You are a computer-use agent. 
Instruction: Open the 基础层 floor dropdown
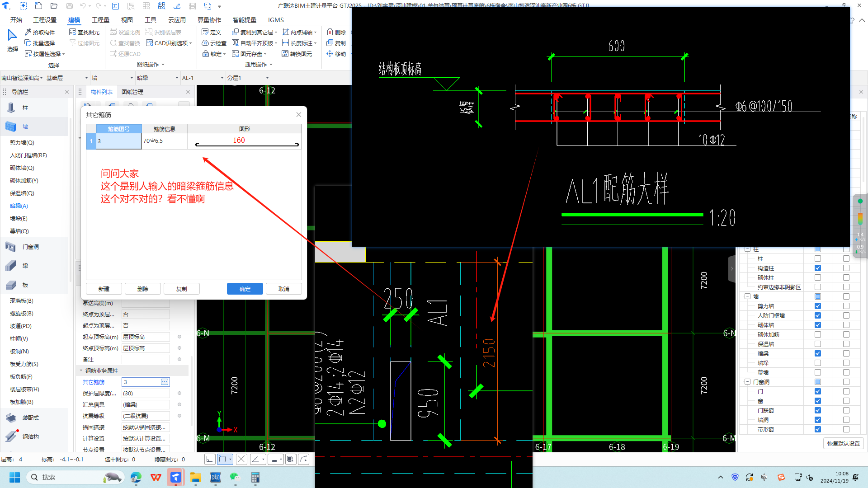67,78
